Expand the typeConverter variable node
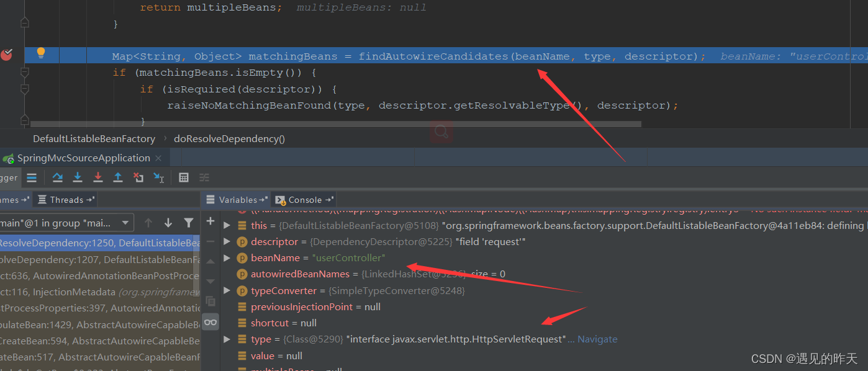The image size is (868, 371). 227,290
